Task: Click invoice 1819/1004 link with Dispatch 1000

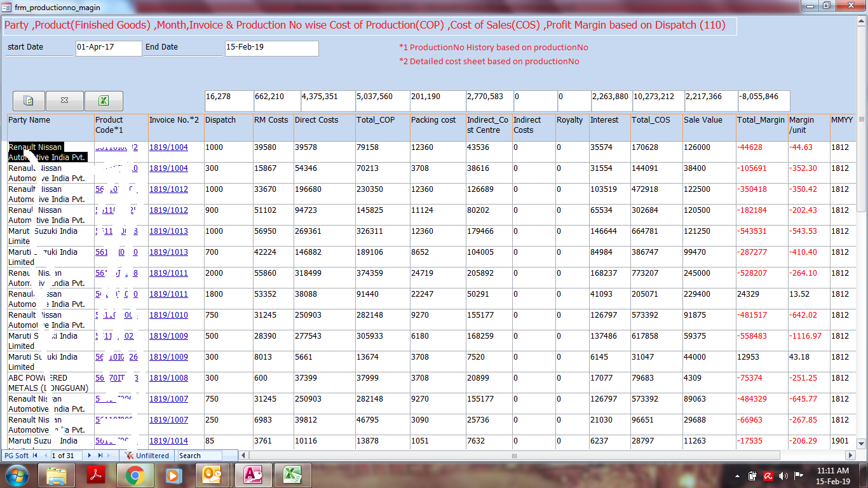Action: pyautogui.click(x=168, y=147)
